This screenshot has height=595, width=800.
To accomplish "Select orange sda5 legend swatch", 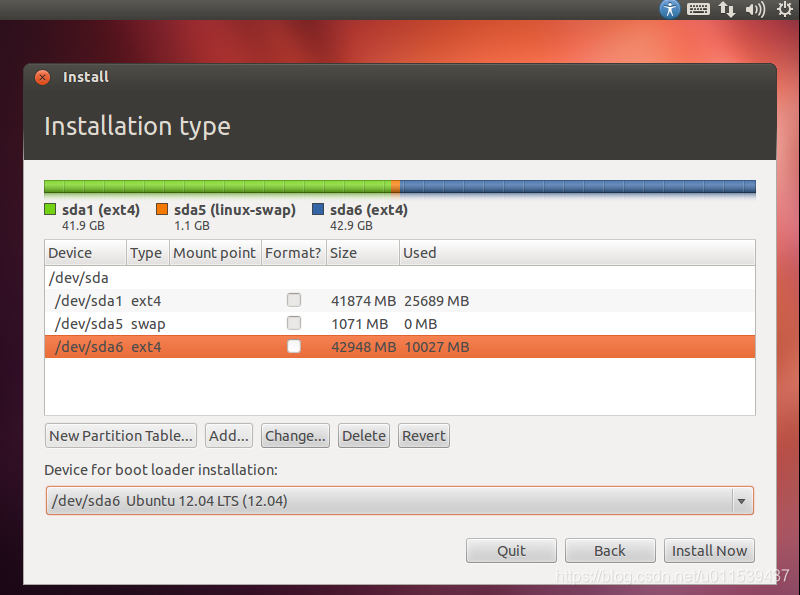I will tap(162, 209).
